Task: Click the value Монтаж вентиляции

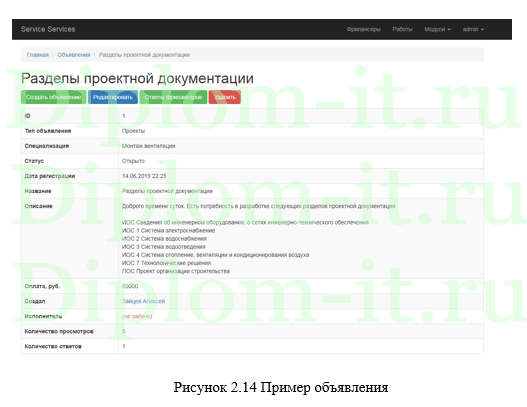Action: (149, 146)
